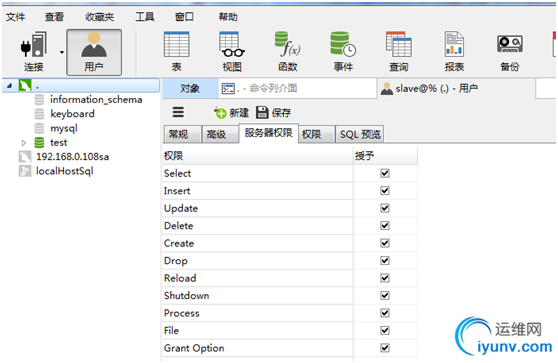Open the 帮助 menu
The height and width of the screenshot is (363, 558).
coord(228,17)
